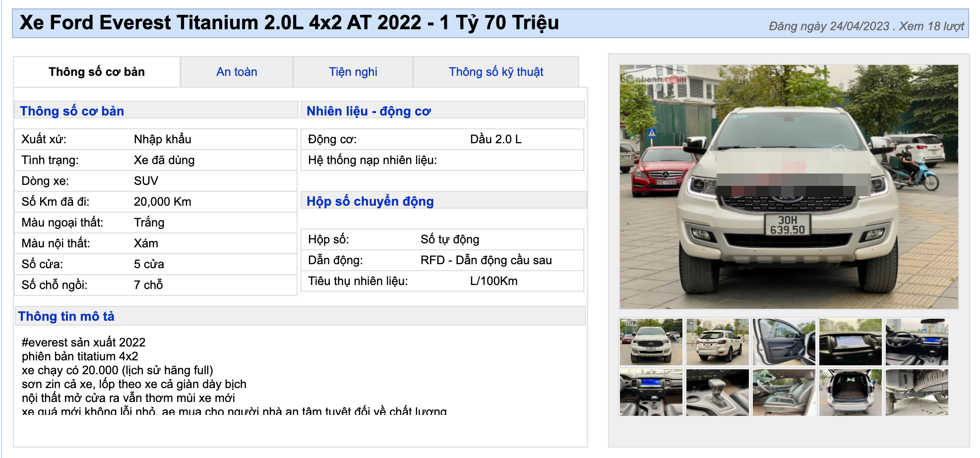Click the "Nhiên liệu - động cơ" section header
The image size is (980, 458).
pos(369,111)
